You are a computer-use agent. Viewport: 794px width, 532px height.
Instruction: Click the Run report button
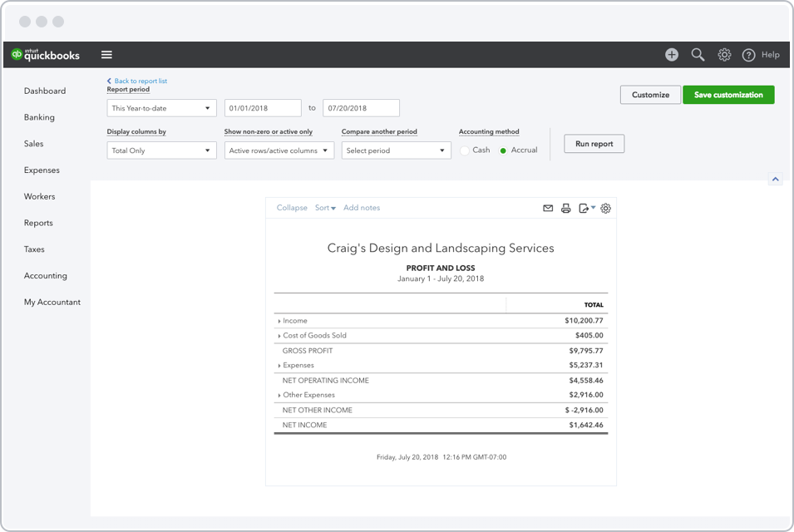594,144
